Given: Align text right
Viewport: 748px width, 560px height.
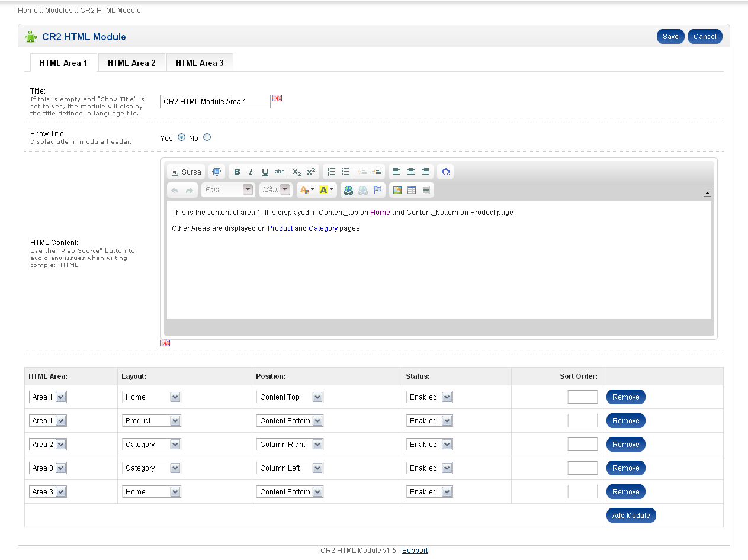Looking at the screenshot, I should [425, 172].
